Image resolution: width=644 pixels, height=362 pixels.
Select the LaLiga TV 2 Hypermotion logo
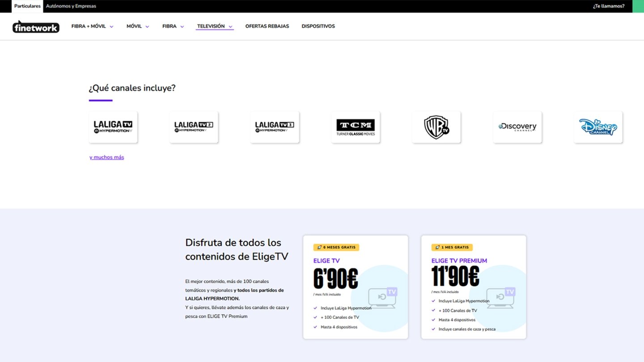[194, 127]
